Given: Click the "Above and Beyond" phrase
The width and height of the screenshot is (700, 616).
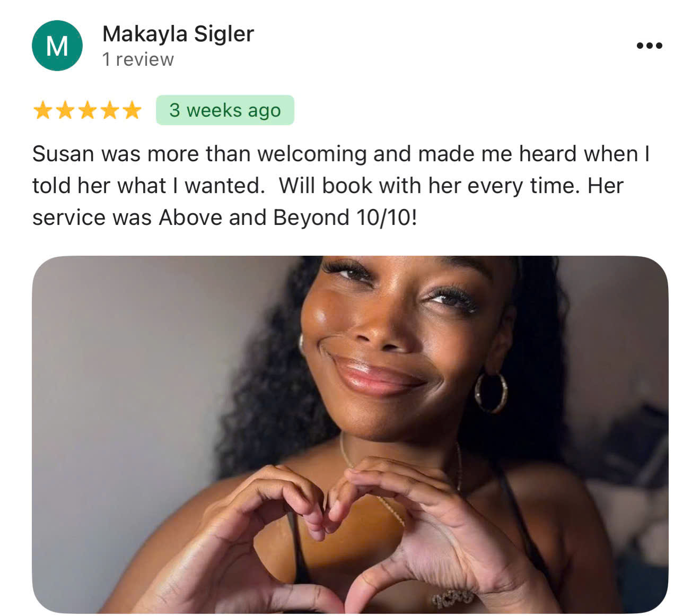Looking at the screenshot, I should coord(254,218).
